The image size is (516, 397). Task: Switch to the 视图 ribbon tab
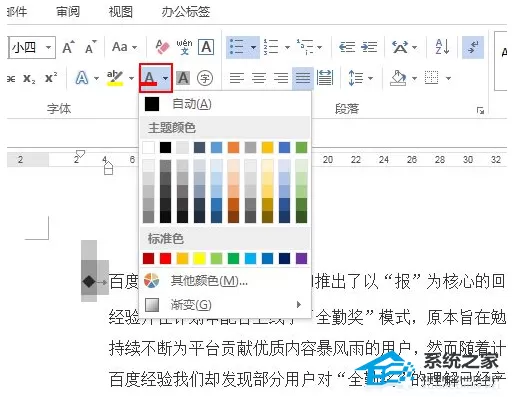point(121,11)
